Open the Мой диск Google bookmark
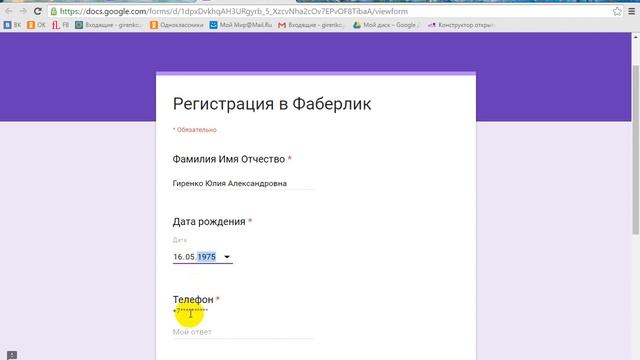 386,25
